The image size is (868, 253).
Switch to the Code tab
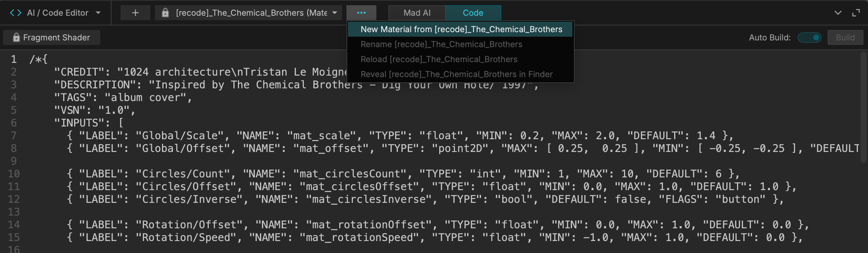[473, 13]
